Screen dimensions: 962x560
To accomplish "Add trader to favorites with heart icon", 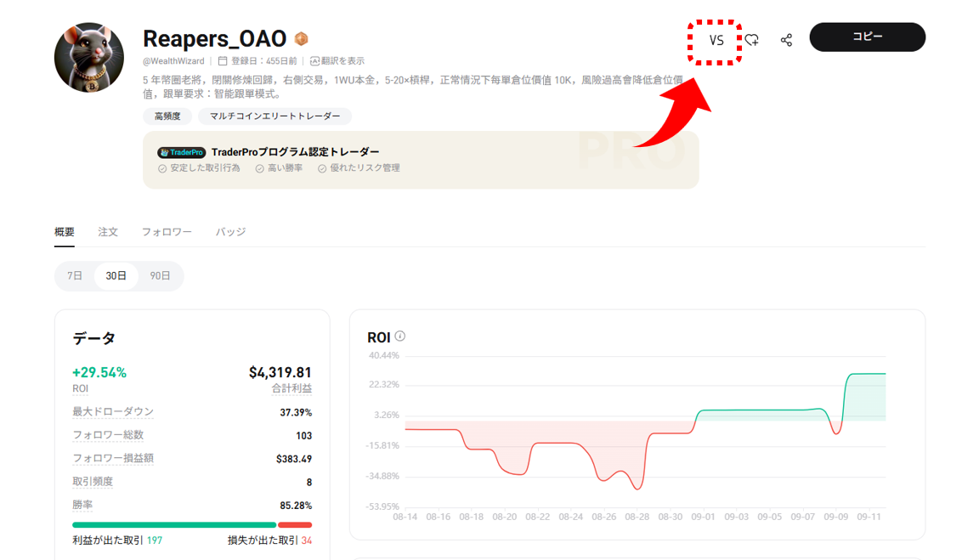I will 752,40.
